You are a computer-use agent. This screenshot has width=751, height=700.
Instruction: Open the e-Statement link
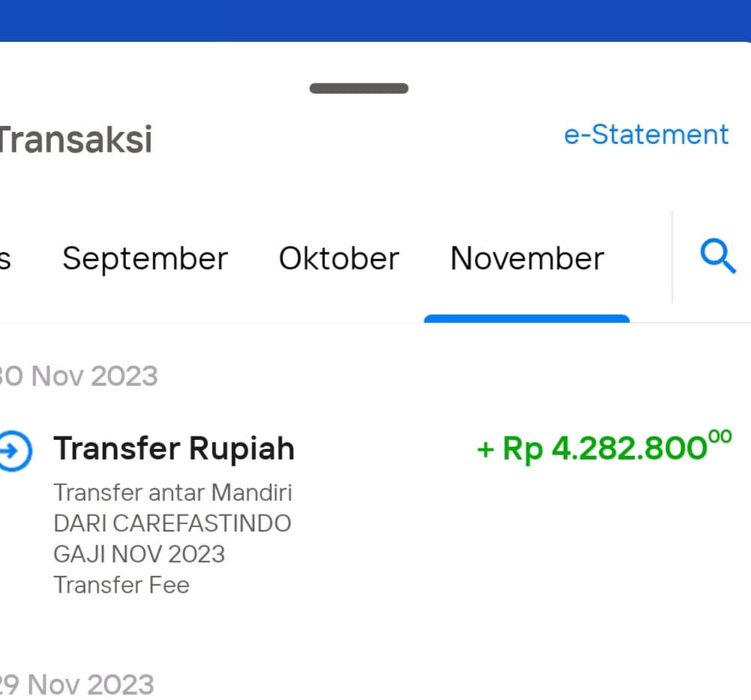click(646, 134)
